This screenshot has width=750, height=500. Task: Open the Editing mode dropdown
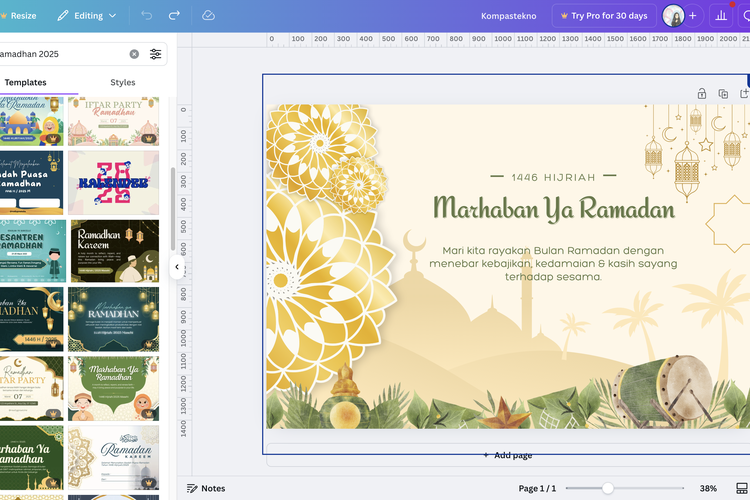[87, 16]
